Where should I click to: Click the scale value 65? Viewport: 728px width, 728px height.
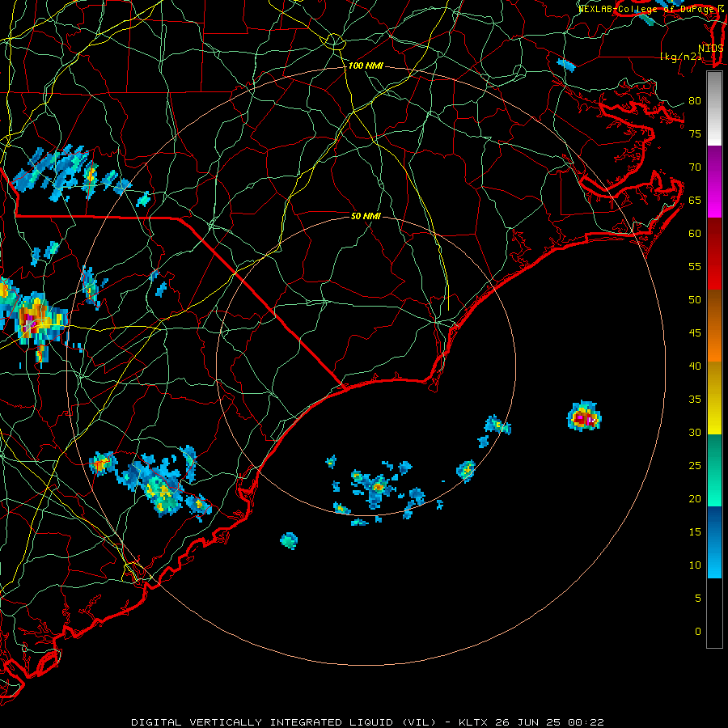pyautogui.click(x=695, y=200)
